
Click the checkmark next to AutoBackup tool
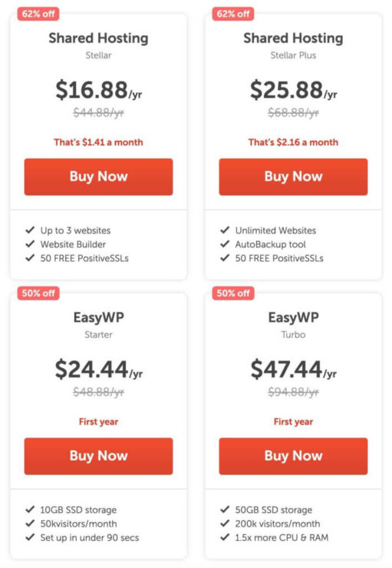click(225, 244)
